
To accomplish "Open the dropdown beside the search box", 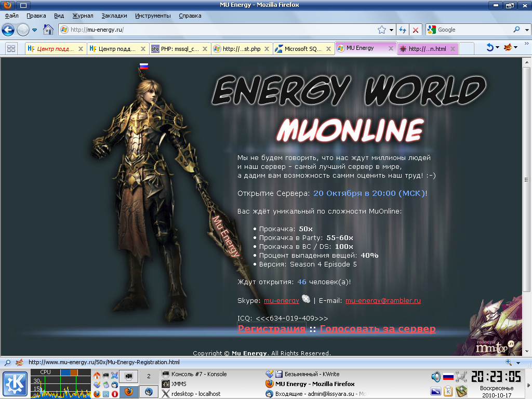I will pyautogui.click(x=527, y=30).
